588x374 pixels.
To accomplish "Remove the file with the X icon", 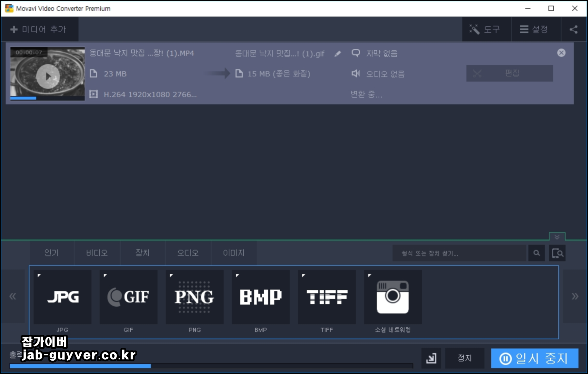I will tap(561, 53).
